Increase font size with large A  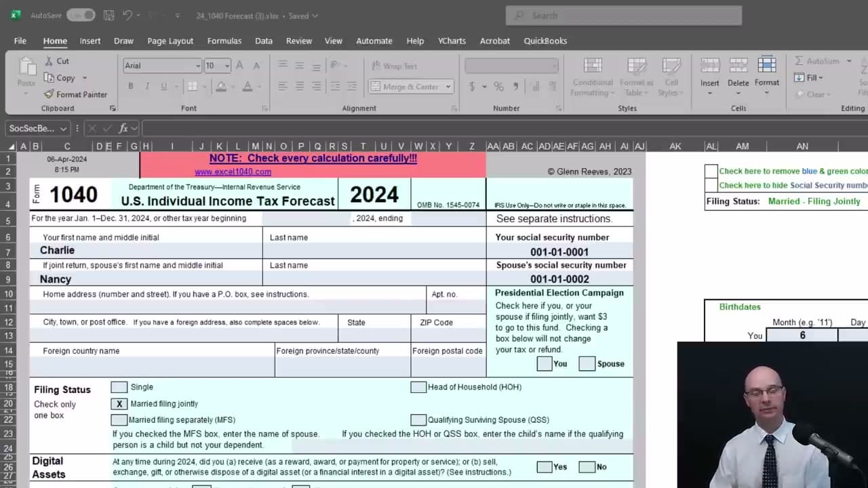click(239, 66)
